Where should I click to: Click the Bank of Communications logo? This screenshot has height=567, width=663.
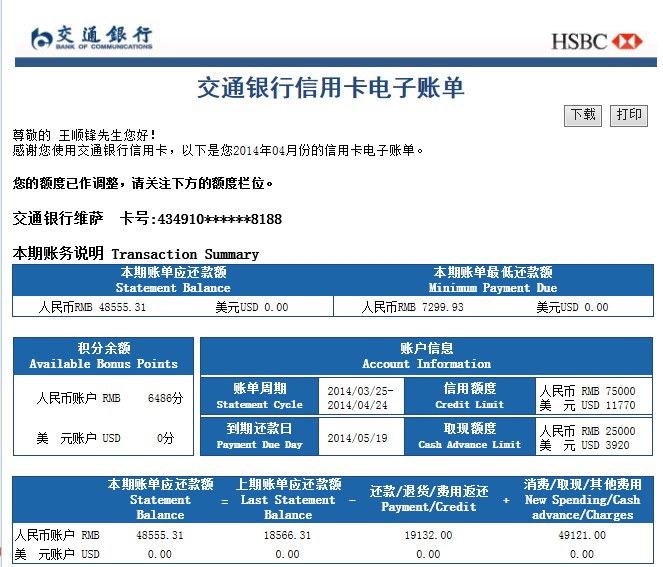[92, 38]
